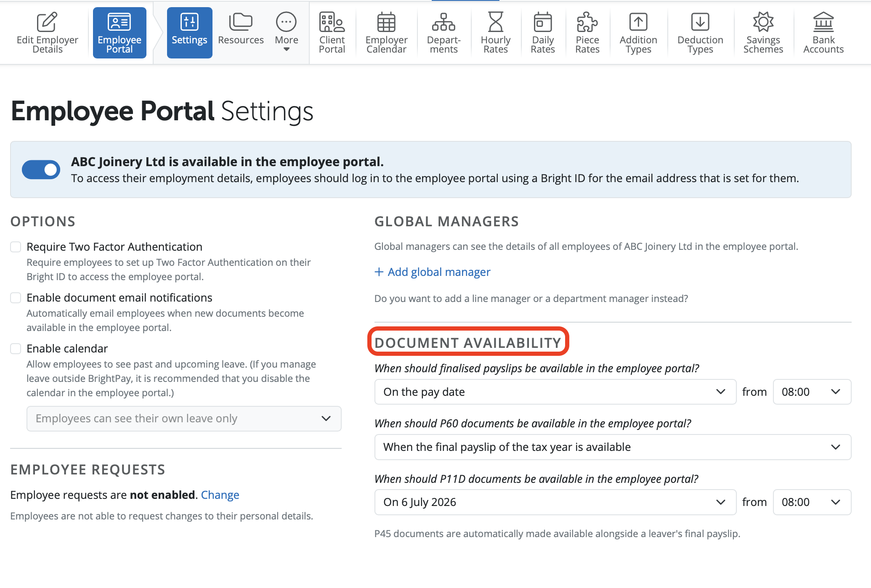Open the More menu
Viewport: 871px width, 588px height.
[x=286, y=33]
